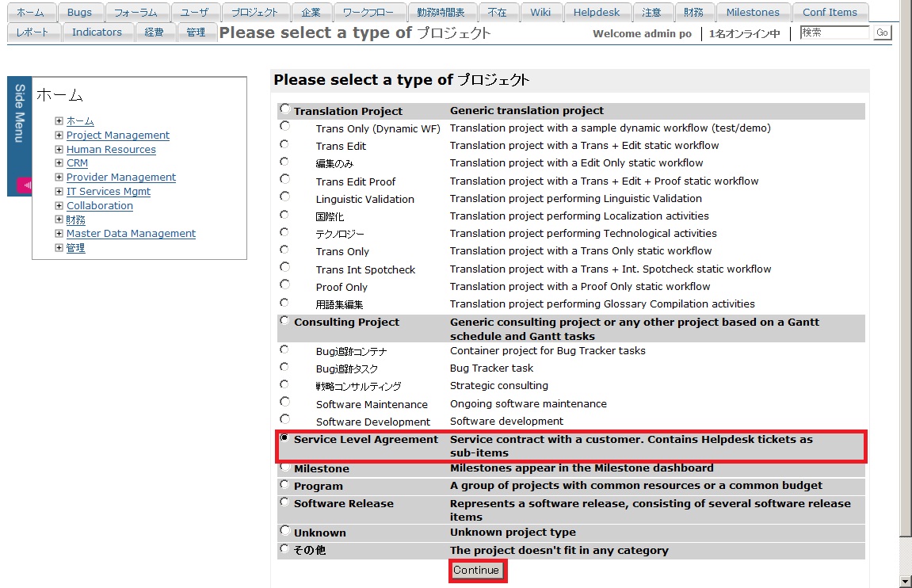Click the Continue button
The height and width of the screenshot is (588, 912).
click(476, 571)
